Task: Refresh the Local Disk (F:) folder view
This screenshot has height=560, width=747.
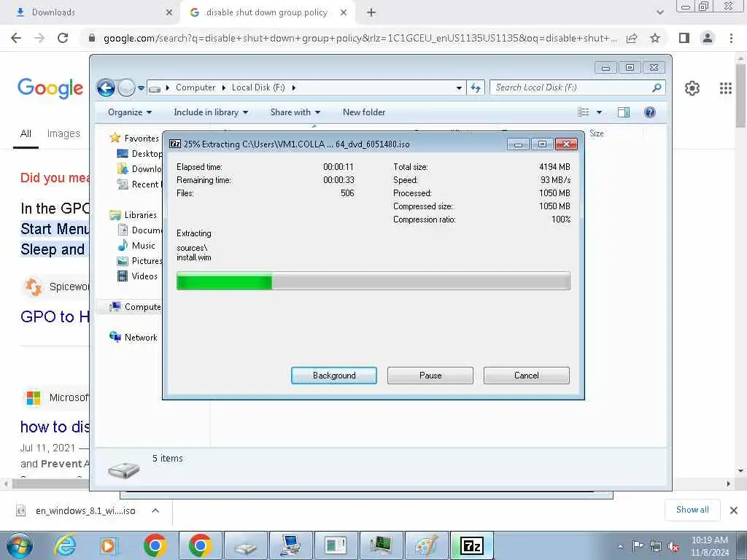Action: coord(476,87)
